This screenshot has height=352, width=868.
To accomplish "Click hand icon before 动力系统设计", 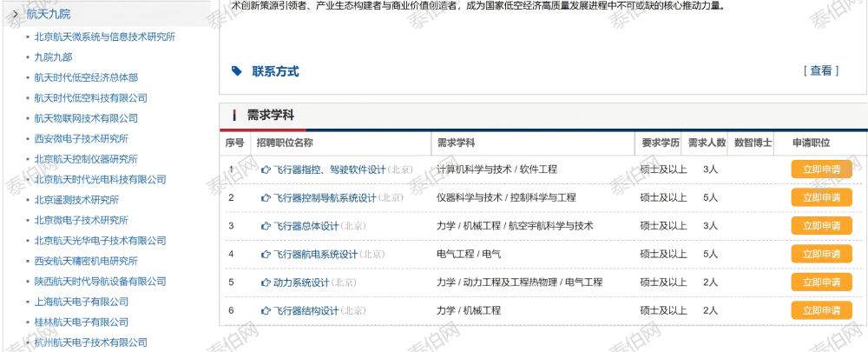I will click(x=266, y=282).
